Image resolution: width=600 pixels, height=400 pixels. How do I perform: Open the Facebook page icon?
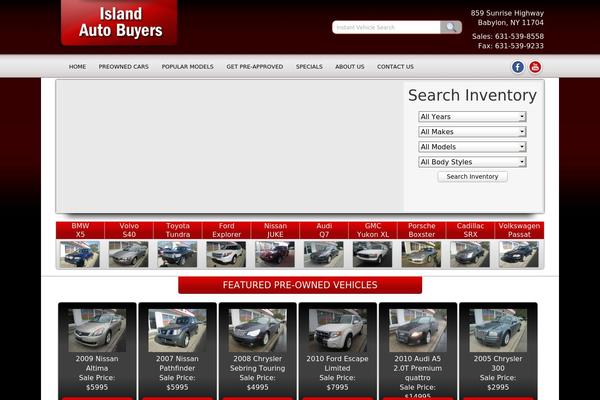coord(518,67)
